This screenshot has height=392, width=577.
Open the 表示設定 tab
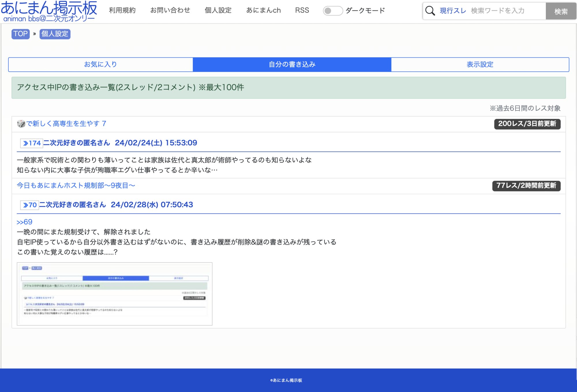(480, 64)
